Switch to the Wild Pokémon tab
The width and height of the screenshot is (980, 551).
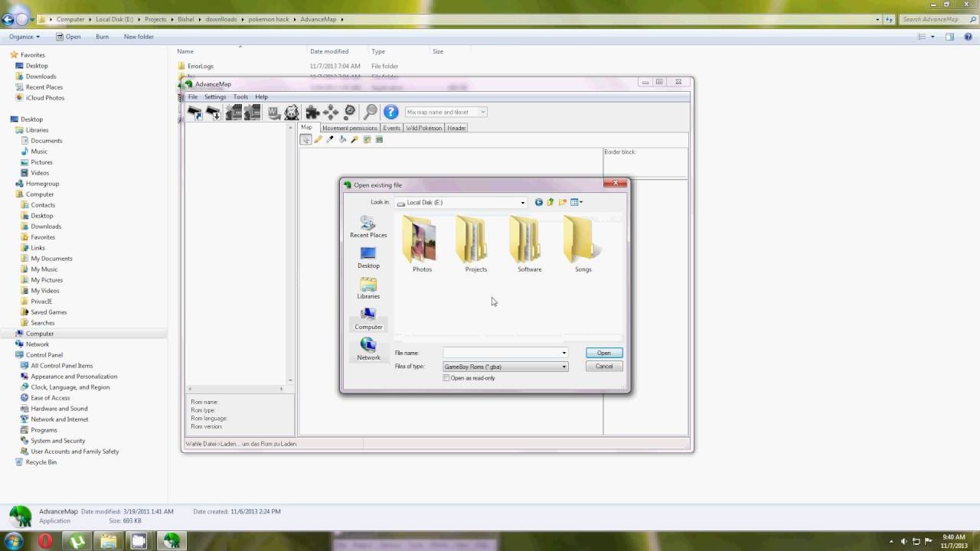point(424,128)
